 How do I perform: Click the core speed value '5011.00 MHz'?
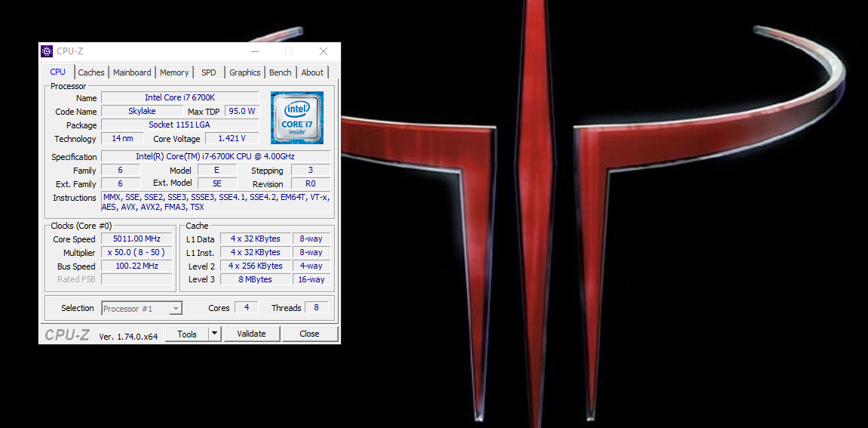[x=136, y=239]
